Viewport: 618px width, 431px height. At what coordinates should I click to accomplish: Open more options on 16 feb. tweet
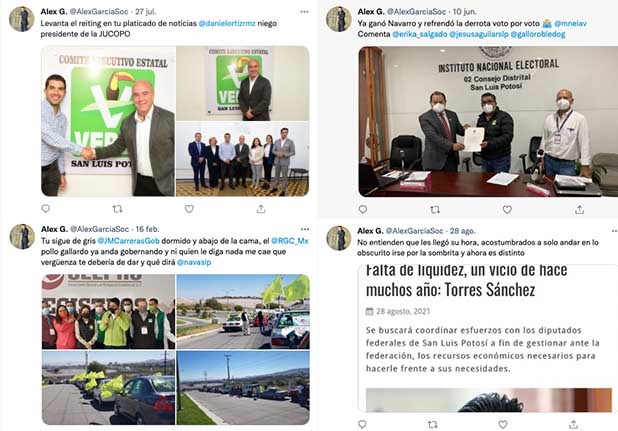[305, 229]
